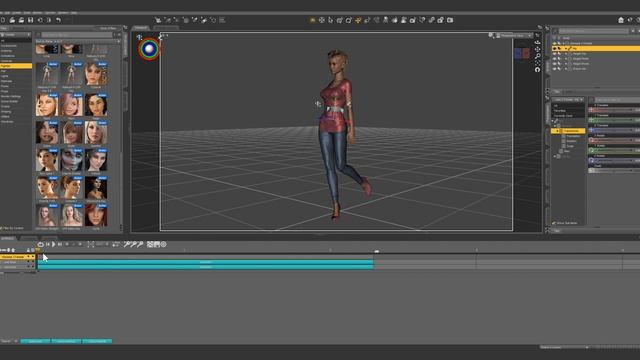Image resolution: width=640 pixels, height=360 pixels.
Task: Click the Scene pane search field
Action: click(x=593, y=31)
